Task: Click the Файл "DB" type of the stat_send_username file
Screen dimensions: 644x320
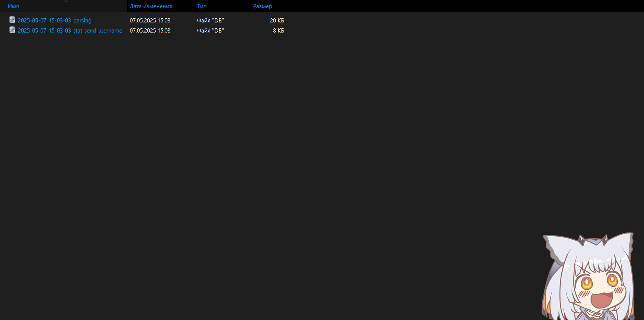Action: click(x=210, y=31)
